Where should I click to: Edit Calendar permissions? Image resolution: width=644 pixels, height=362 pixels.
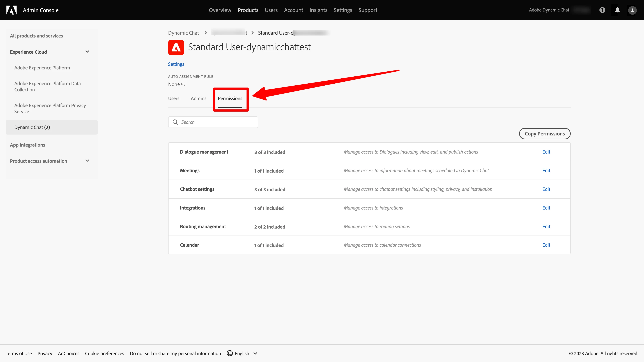[546, 245]
